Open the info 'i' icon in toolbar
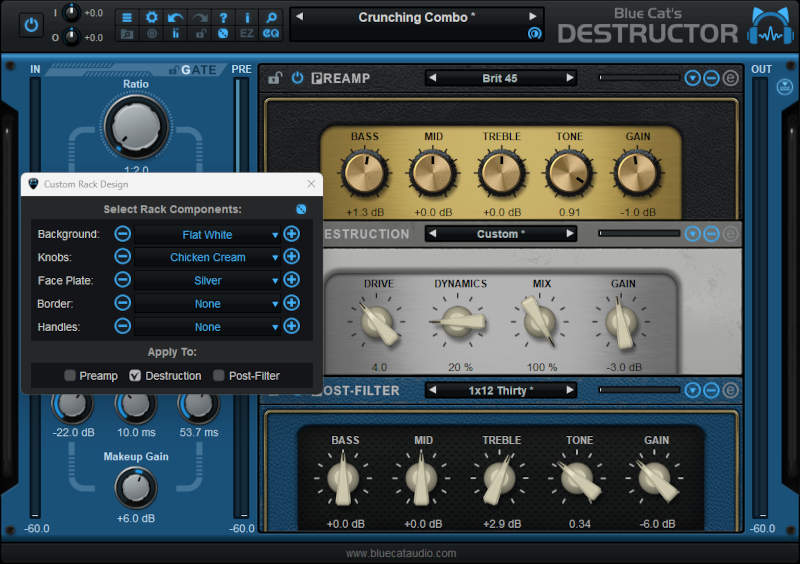800x564 pixels. 247,18
